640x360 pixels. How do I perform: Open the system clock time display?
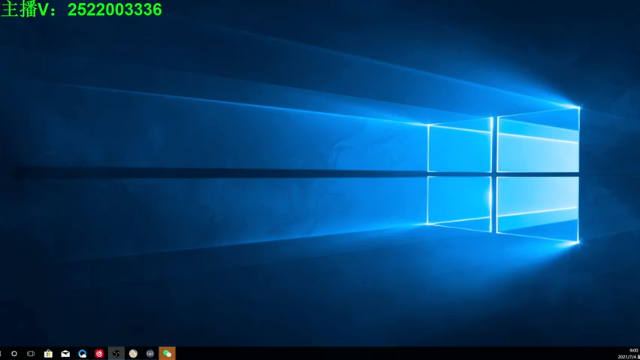(x=634, y=351)
